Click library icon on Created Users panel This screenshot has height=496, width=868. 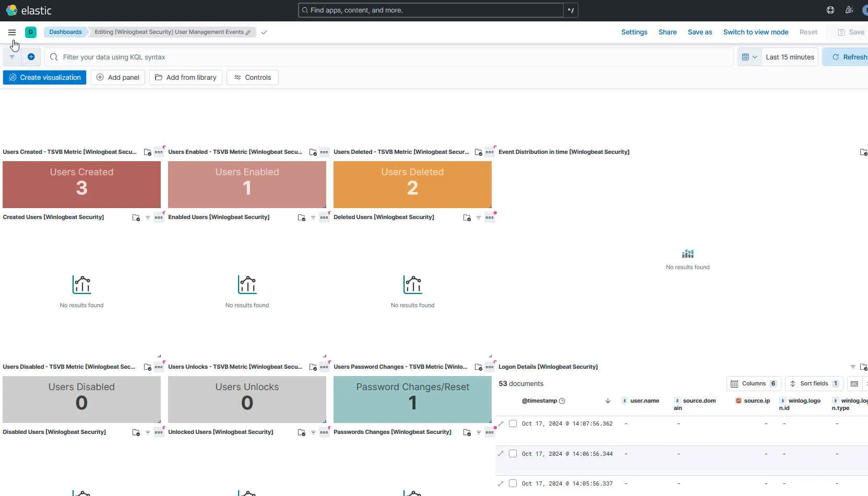point(136,217)
